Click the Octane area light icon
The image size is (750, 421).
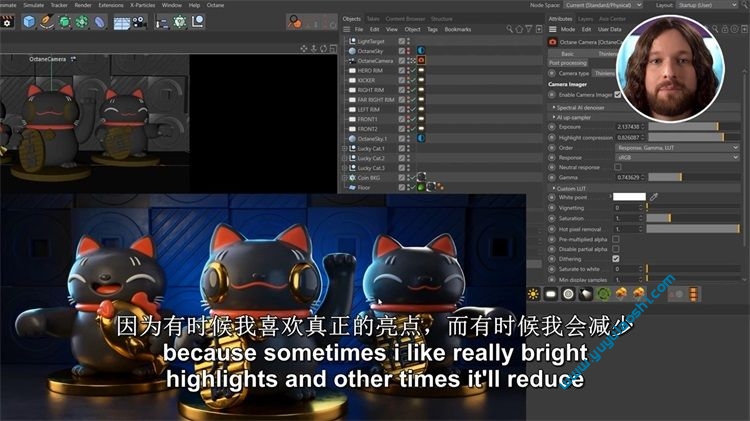(551, 294)
